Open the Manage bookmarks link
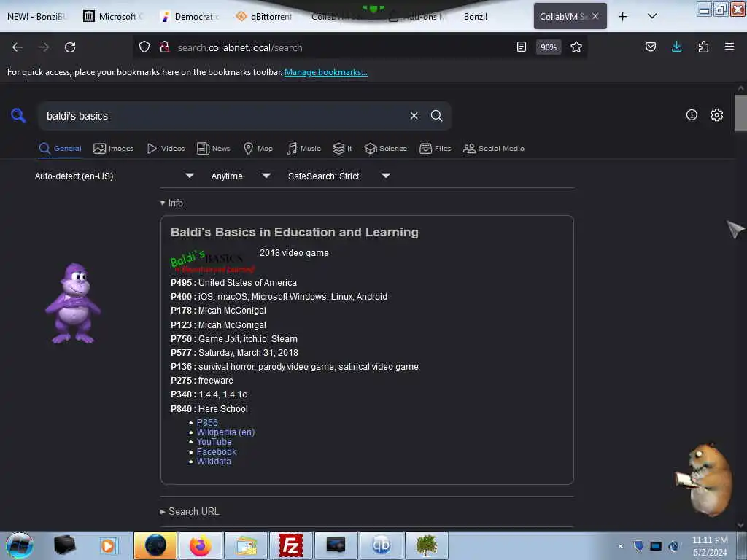This screenshot has width=747, height=560. (x=326, y=72)
